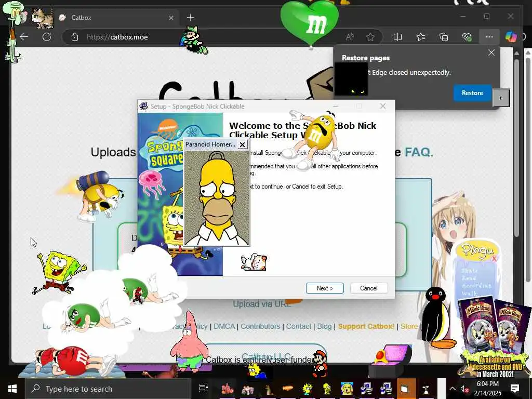Open red fish taskbar icon
This screenshot has width=532, height=399.
[x=228, y=389]
